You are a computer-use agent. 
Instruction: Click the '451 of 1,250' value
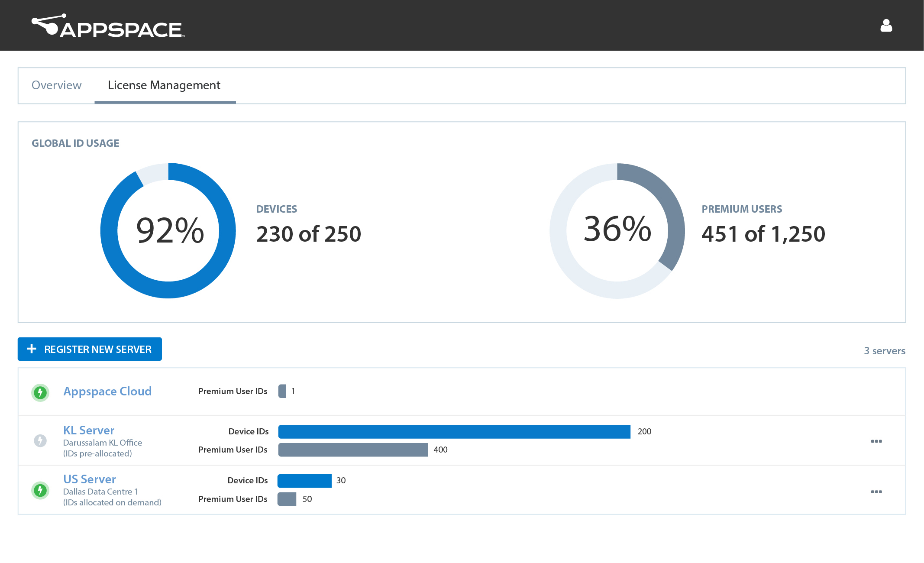[x=763, y=234]
